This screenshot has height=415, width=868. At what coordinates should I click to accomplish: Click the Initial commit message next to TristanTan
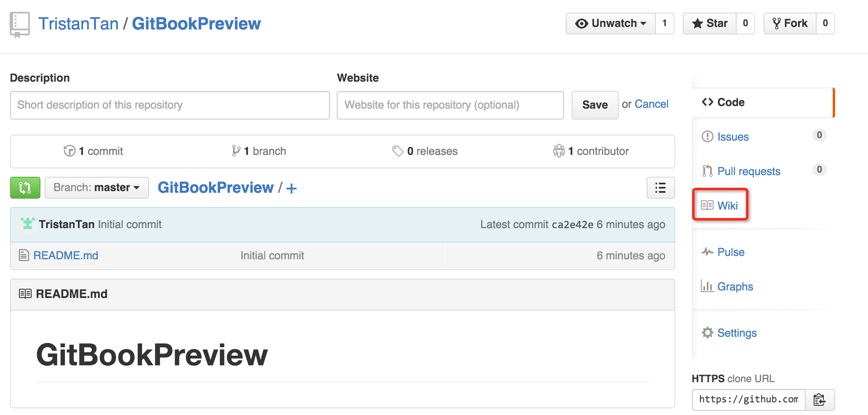pyautogui.click(x=130, y=224)
